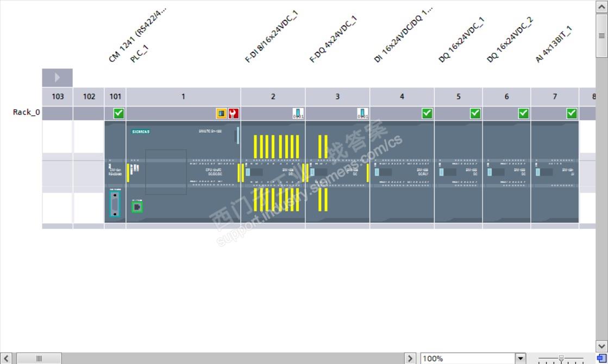The image size is (608, 364).
Task: Select the CM 1241 module's serial port connector
Action: 115,204
